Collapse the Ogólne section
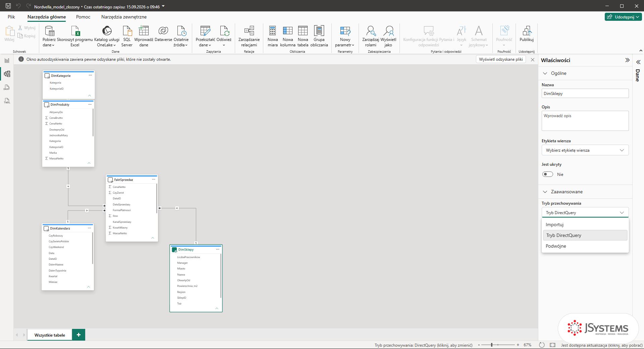644x349 pixels. point(545,73)
